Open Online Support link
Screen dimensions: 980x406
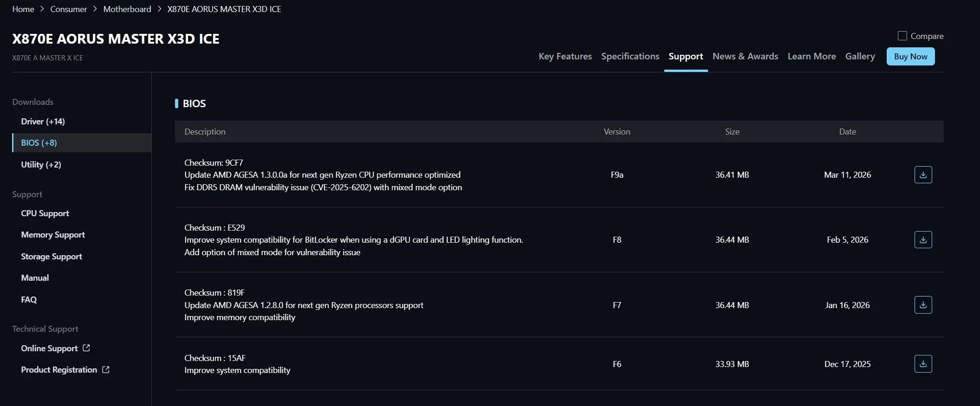pyautogui.click(x=49, y=348)
